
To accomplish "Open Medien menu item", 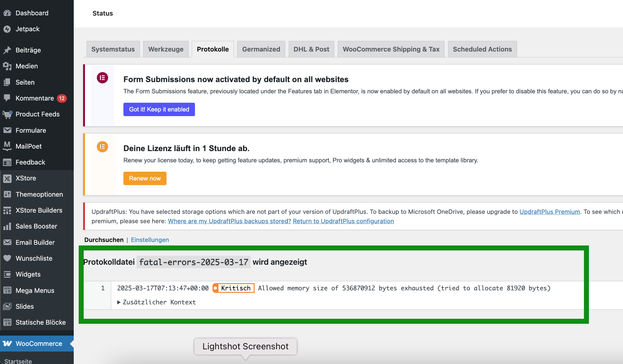I will coord(37,66).
